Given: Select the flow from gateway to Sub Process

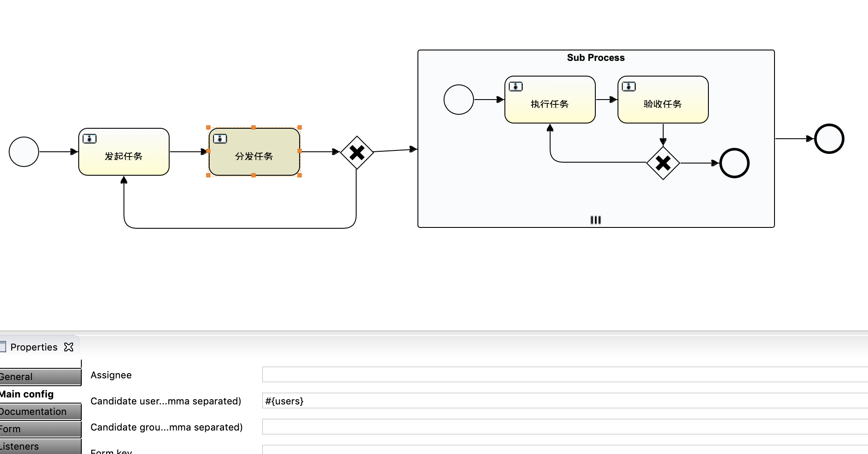Looking at the screenshot, I should pos(395,150).
